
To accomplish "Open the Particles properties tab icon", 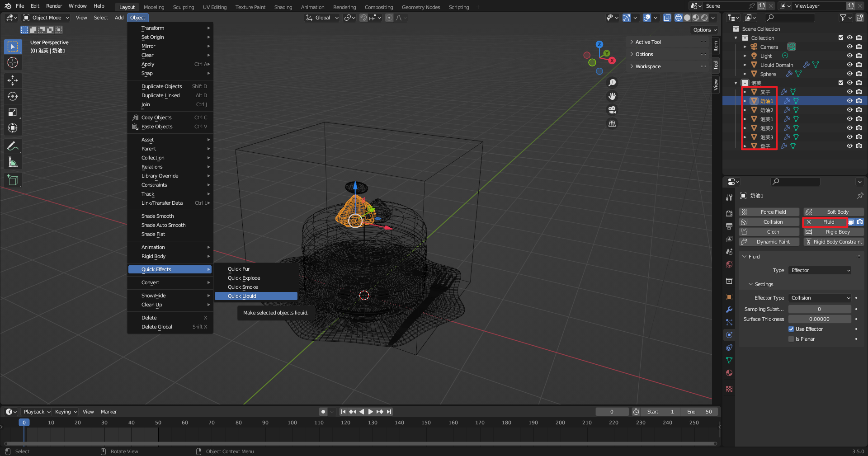I will coord(729,322).
